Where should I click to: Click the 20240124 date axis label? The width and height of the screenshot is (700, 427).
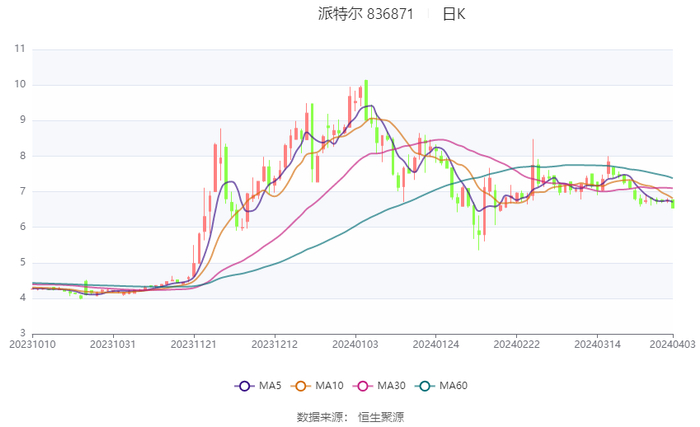coord(435,345)
